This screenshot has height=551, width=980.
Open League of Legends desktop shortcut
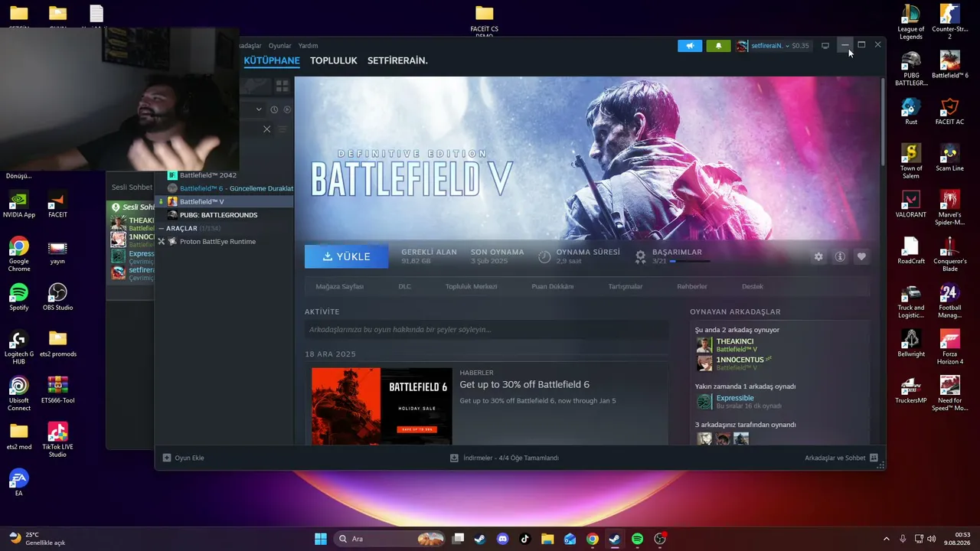911,23
